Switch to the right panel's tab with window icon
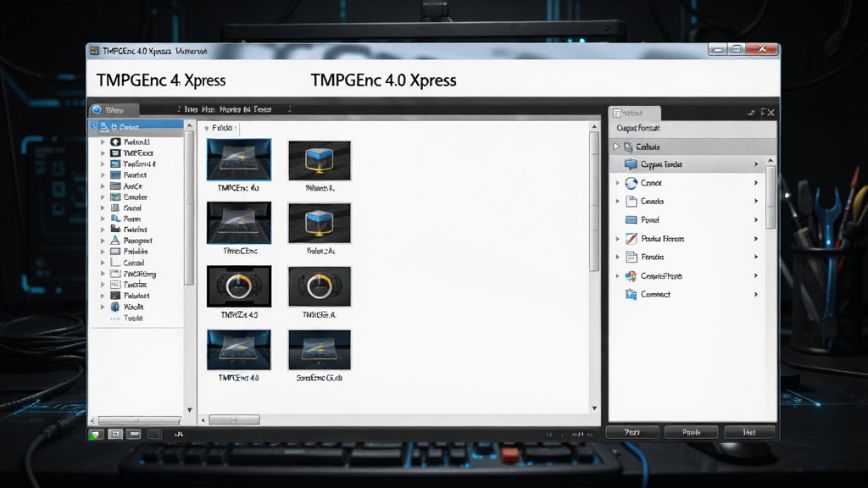Screen dimensions: 868x488 (x=634, y=113)
